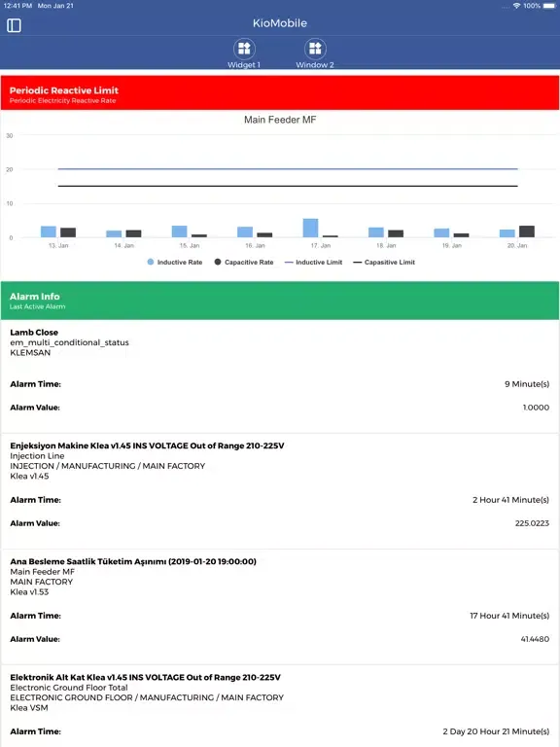This screenshot has width=560, height=747.
Task: Click the 225.0223 alarm value
Action: [532, 523]
